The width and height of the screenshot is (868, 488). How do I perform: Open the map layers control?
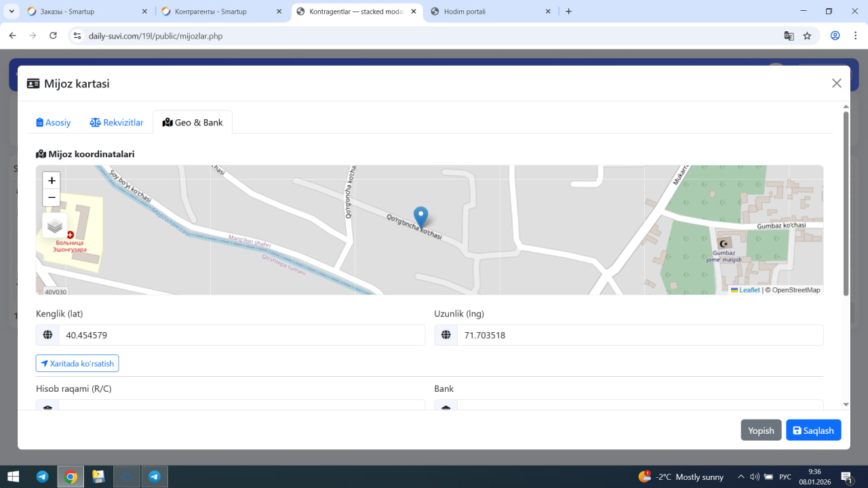55,226
